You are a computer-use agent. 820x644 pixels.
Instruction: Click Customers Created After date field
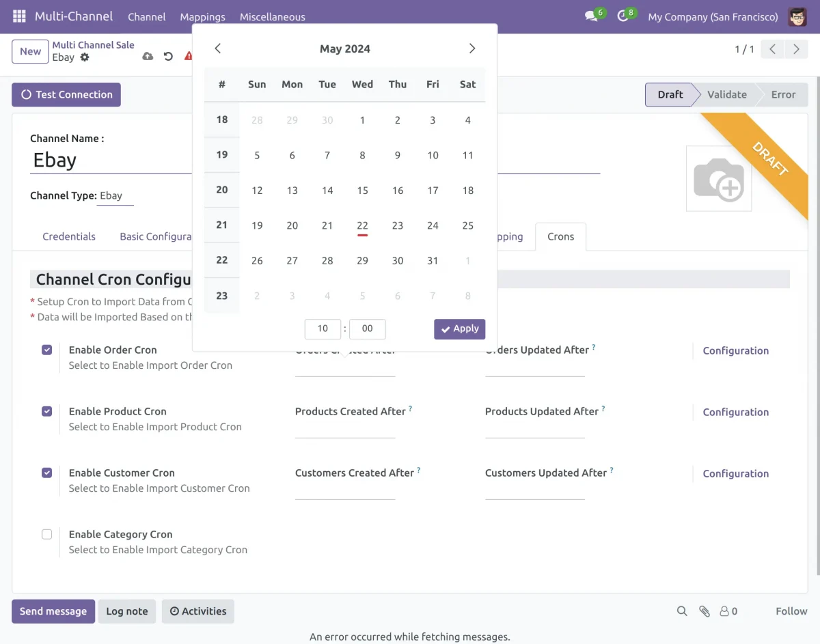coord(345,491)
